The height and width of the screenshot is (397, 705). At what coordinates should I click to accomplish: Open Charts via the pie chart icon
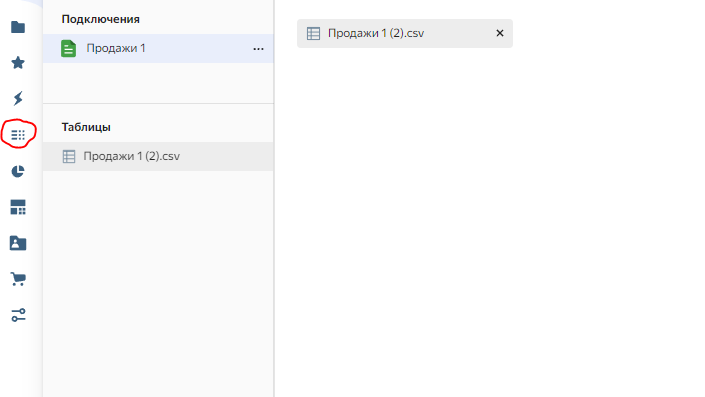18,171
